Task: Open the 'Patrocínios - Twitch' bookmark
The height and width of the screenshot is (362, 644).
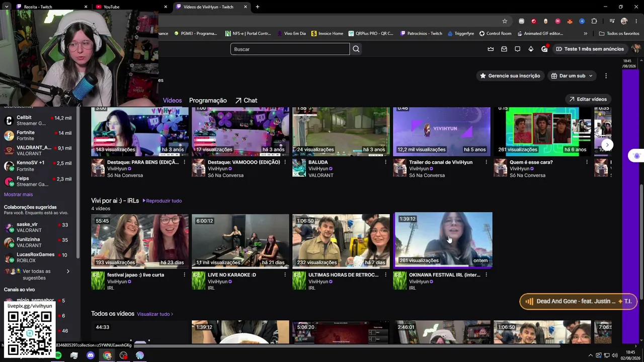Action: coord(421,34)
